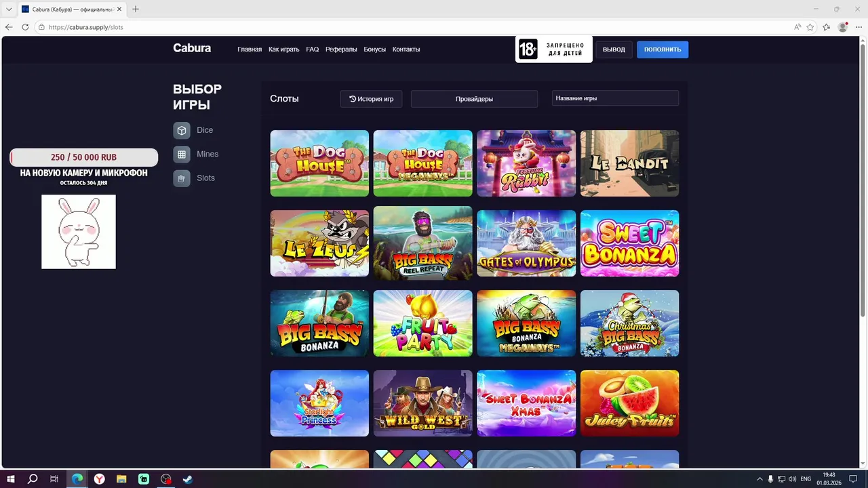This screenshot has height=488, width=868.
Task: Play the Sweet Bonanza Xmas slot
Action: point(526,403)
